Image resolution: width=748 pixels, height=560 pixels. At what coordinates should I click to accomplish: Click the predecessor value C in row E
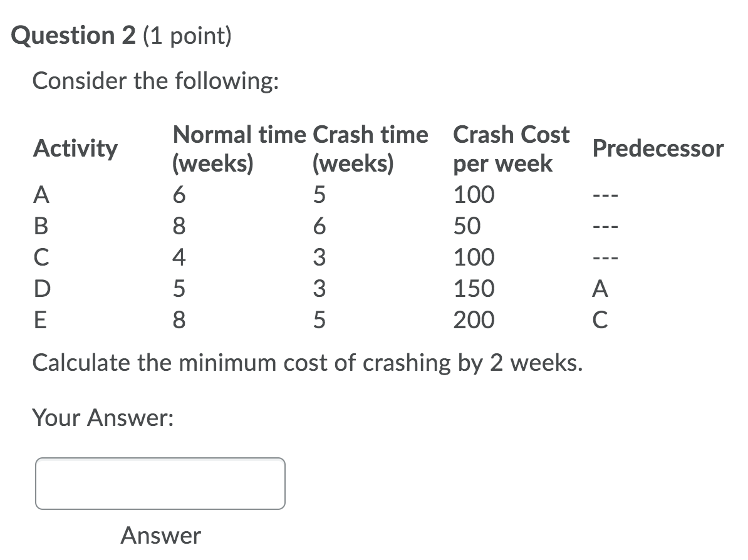tap(600, 320)
